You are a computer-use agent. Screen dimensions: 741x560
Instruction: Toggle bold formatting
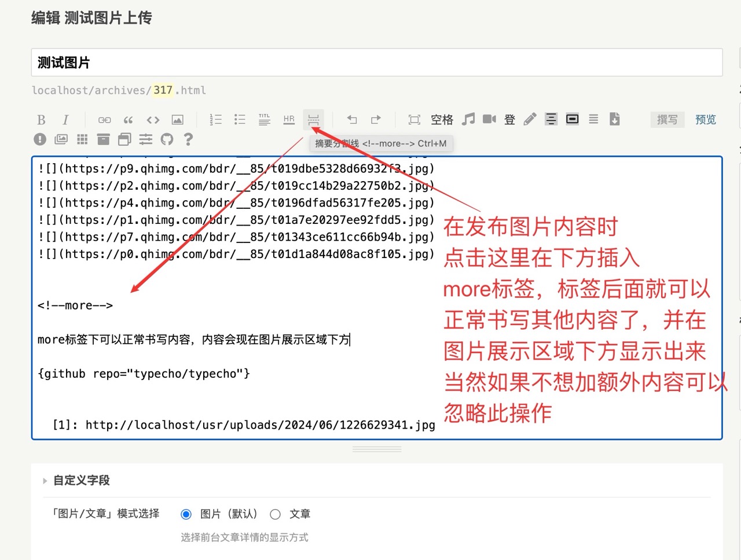tap(41, 119)
